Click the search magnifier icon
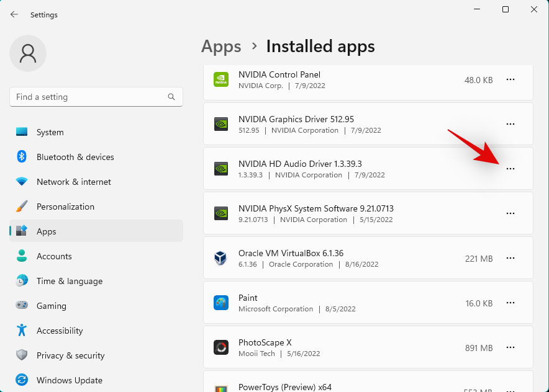Viewport: 549px width, 392px height. coord(171,97)
